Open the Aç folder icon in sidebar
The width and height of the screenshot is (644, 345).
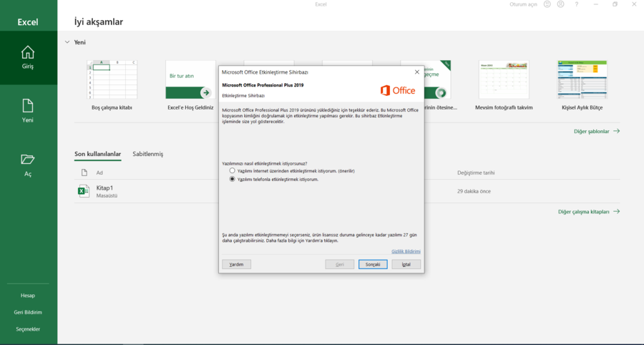click(x=28, y=160)
